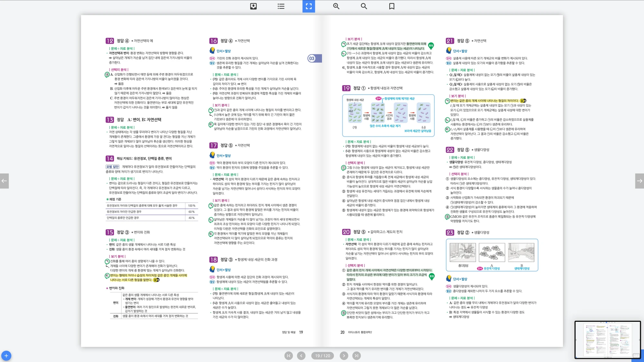Screen dimensions: 644x362
Task: Click question number 21 heading
Action: click(450, 41)
